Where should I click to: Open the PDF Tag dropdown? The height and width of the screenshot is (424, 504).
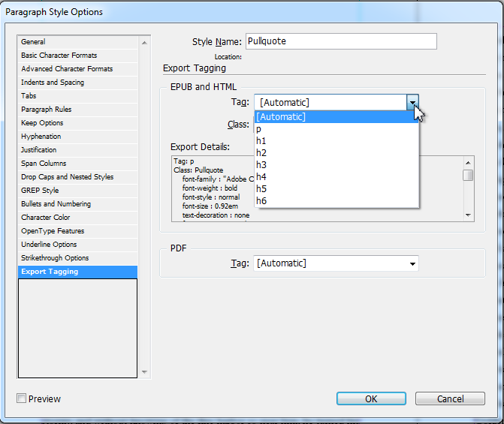click(x=336, y=263)
